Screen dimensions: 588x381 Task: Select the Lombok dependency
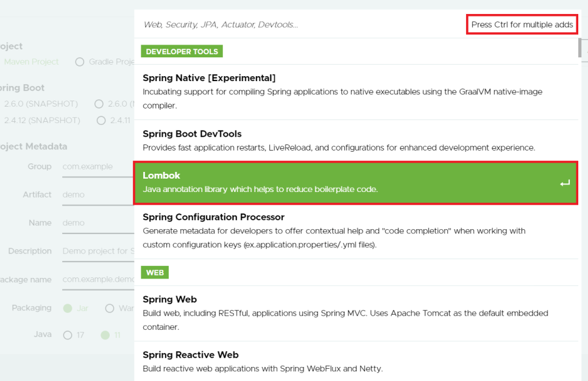(x=355, y=183)
